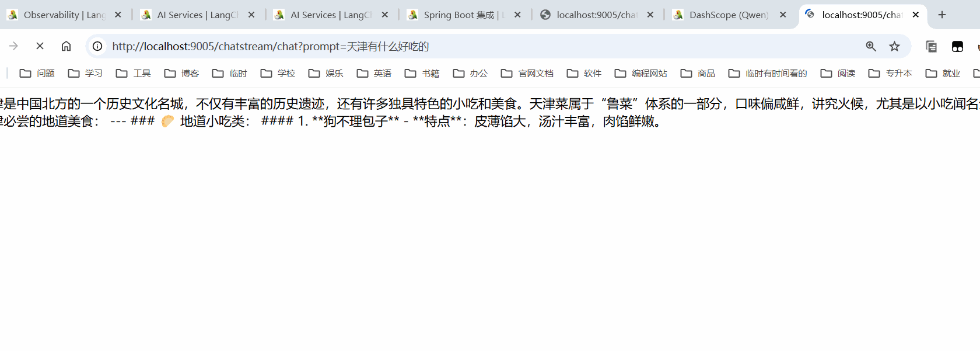Go forward in browser history
This screenshot has width=980, height=351.
[13, 46]
